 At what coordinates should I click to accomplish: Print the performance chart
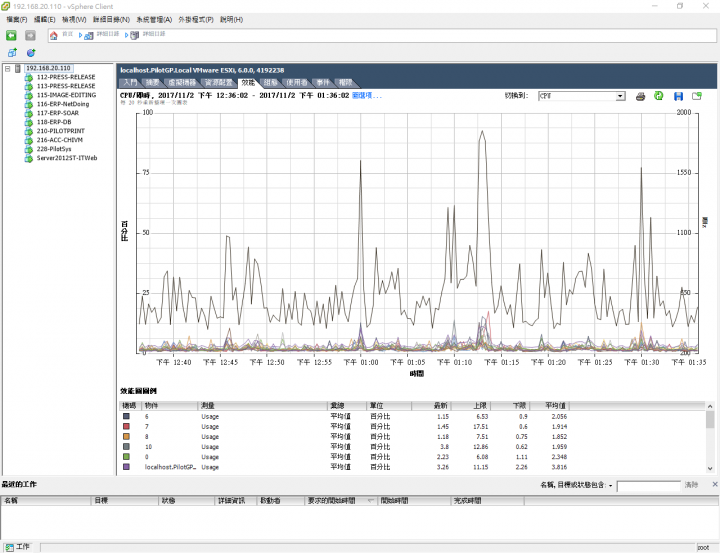[x=640, y=96]
